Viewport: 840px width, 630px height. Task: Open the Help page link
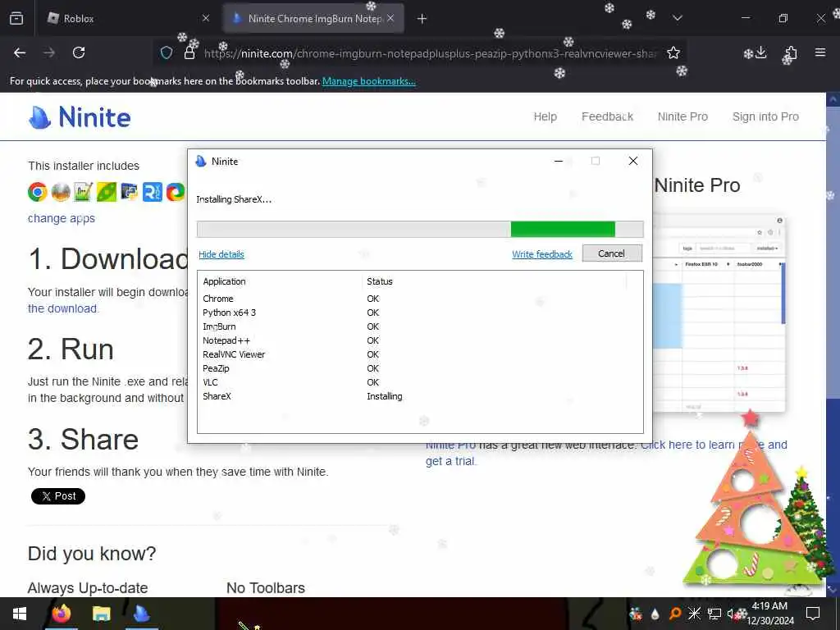click(x=546, y=116)
